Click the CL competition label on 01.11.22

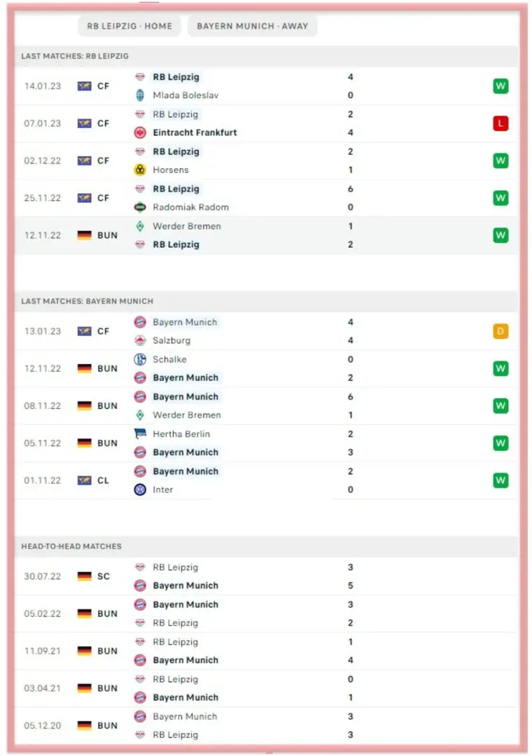click(103, 480)
